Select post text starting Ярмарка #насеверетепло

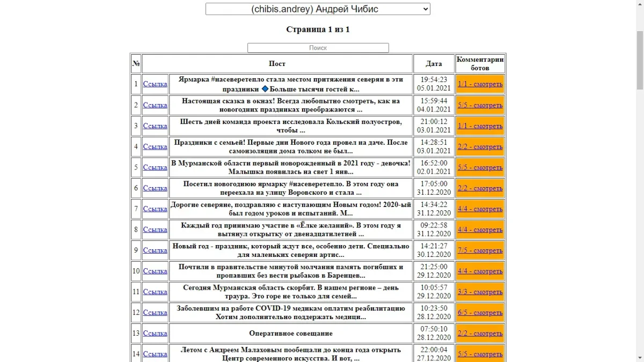[x=290, y=84]
